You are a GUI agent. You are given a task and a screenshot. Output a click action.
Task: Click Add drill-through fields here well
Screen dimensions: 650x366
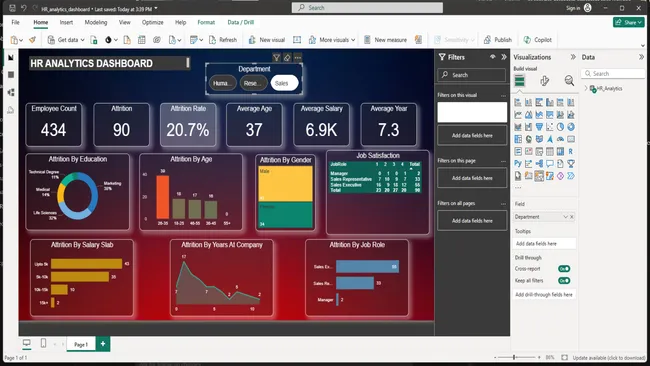click(544, 295)
